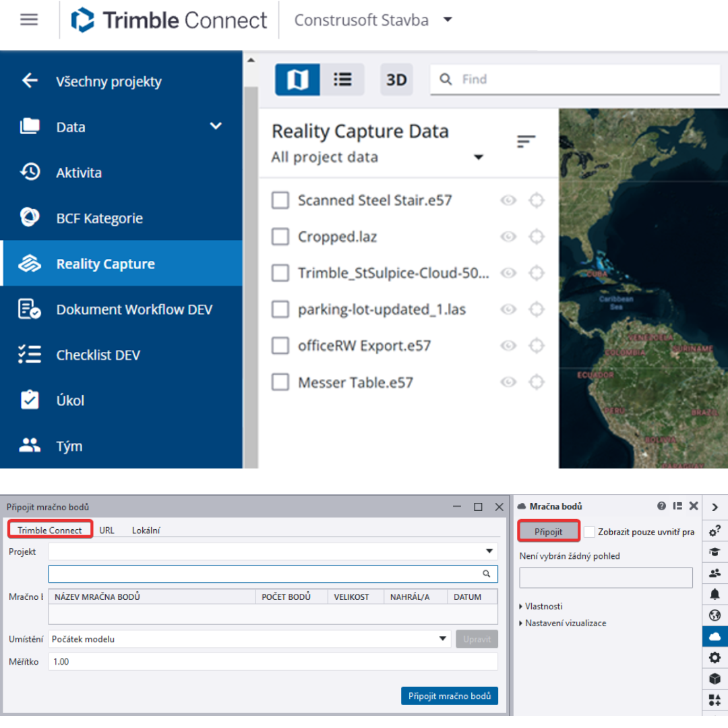
Task: Click the Měřítko input field
Action: [272, 661]
